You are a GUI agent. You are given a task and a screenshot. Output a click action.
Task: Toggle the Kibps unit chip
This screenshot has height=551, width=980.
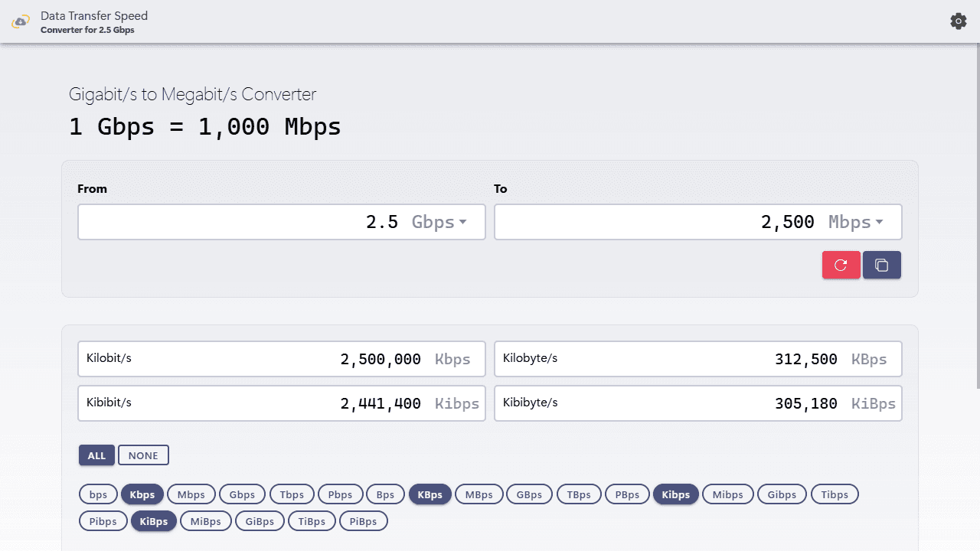(676, 494)
